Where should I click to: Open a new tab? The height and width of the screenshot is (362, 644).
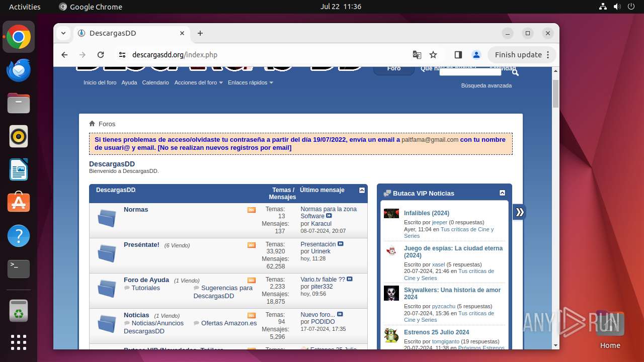[200, 33]
